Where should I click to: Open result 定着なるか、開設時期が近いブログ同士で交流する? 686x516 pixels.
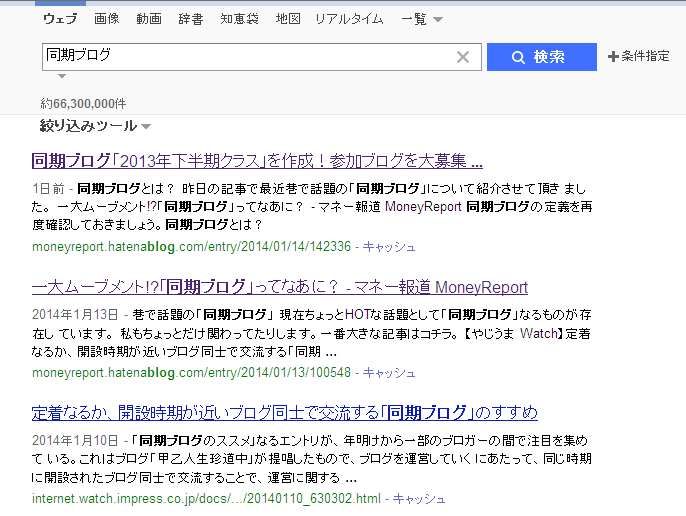point(284,413)
